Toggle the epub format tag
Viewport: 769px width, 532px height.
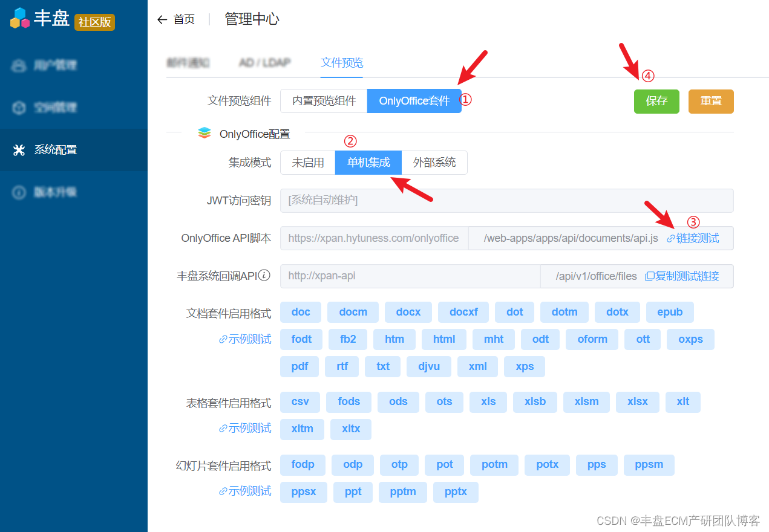[x=670, y=312]
